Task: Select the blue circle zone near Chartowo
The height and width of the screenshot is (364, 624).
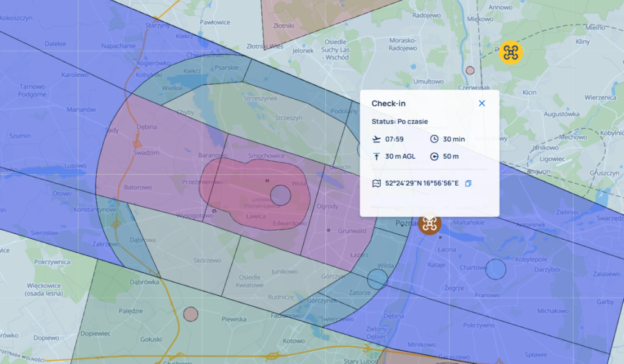Action: click(x=495, y=269)
